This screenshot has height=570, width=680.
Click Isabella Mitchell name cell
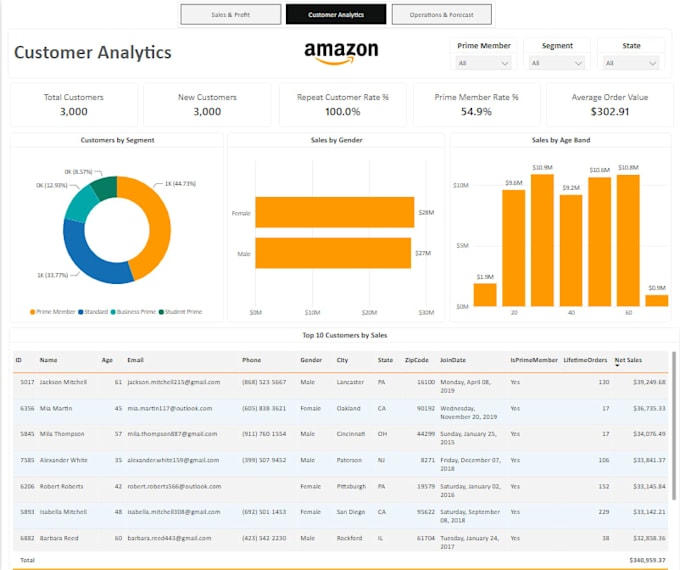pyautogui.click(x=63, y=512)
